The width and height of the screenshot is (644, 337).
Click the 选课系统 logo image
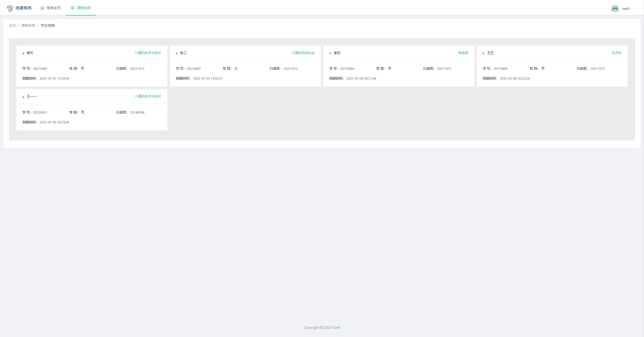(10, 8)
